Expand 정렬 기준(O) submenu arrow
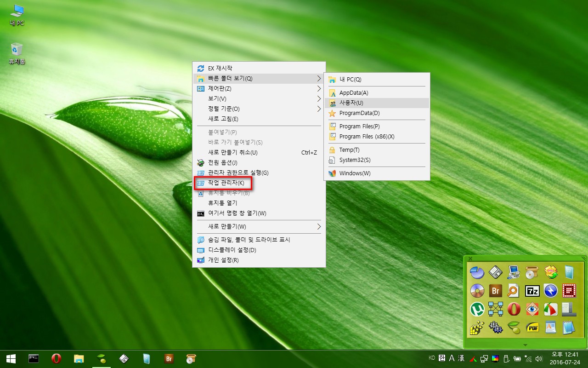 pyautogui.click(x=319, y=109)
